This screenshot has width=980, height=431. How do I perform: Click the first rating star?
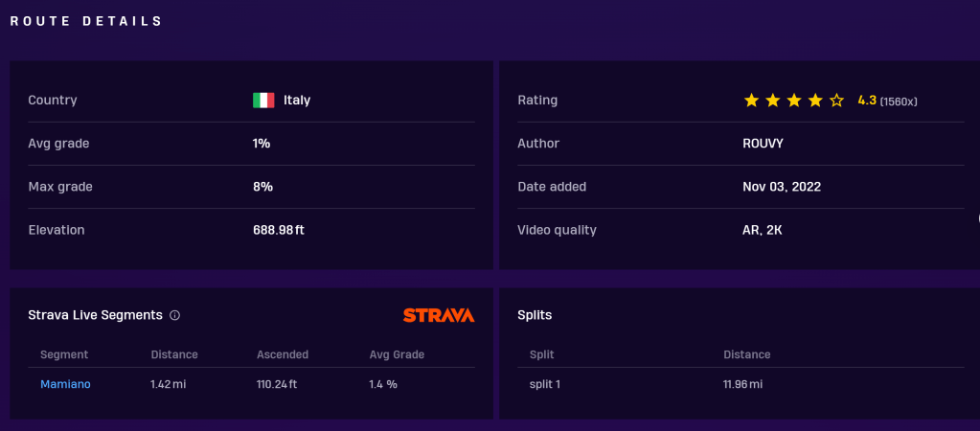pos(751,100)
